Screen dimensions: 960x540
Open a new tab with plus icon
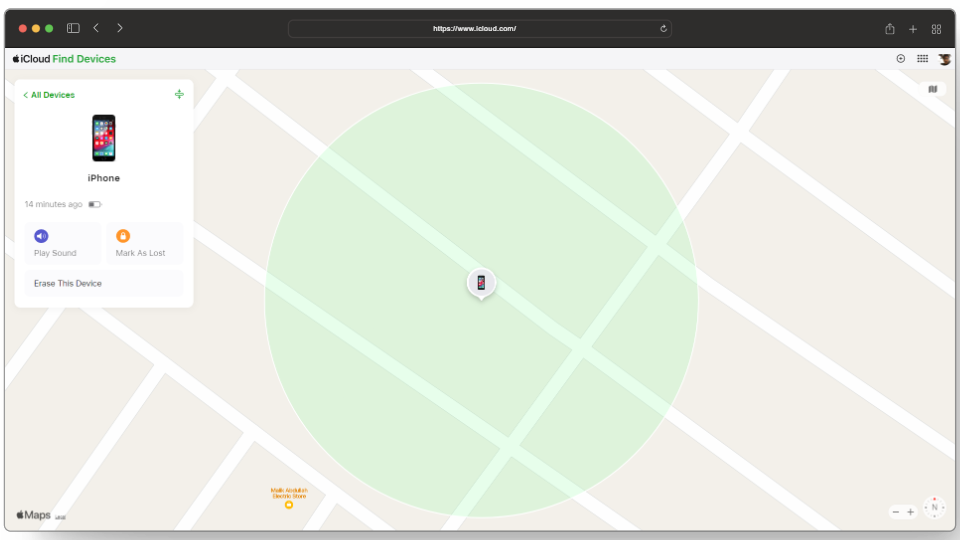[913, 29]
